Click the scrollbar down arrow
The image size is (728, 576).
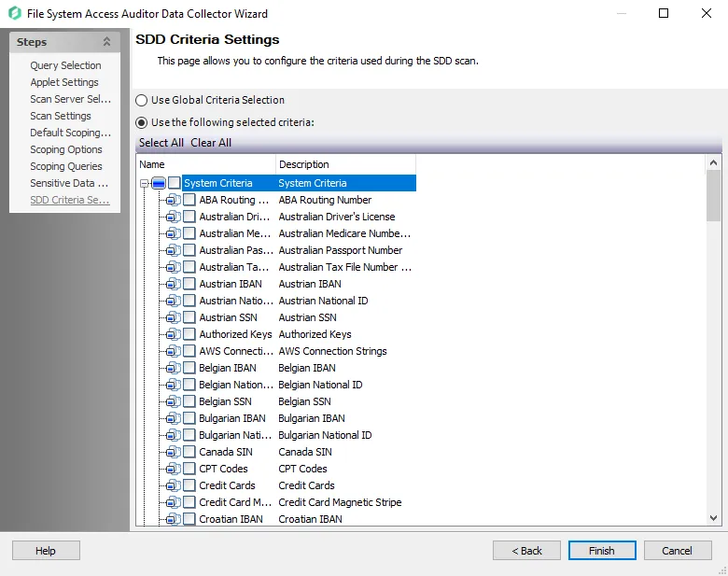714,518
